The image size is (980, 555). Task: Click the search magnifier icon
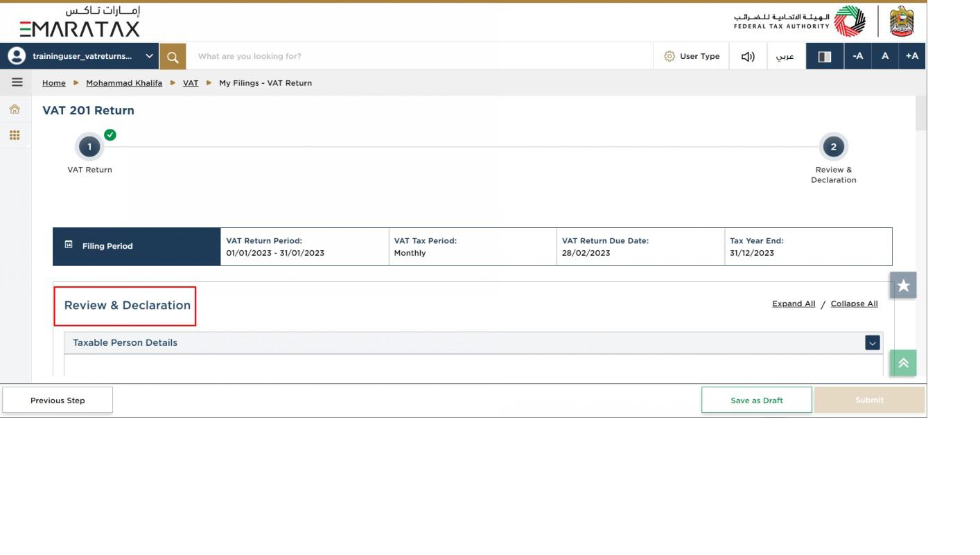pos(173,56)
